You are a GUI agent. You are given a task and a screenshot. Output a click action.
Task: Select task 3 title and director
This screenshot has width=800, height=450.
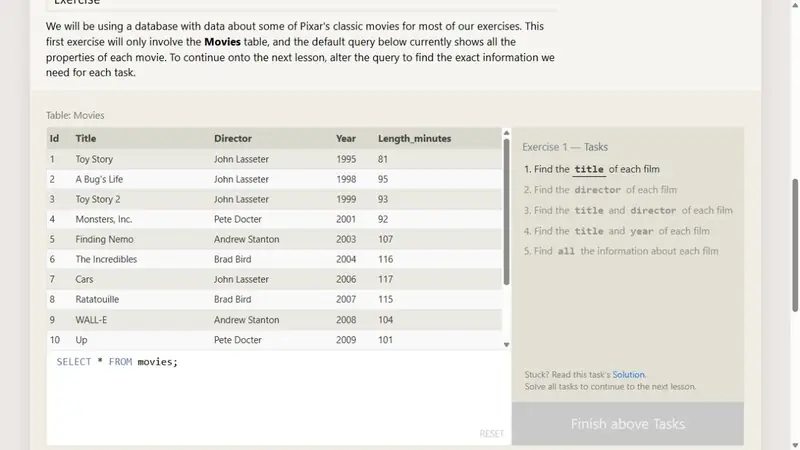628,210
